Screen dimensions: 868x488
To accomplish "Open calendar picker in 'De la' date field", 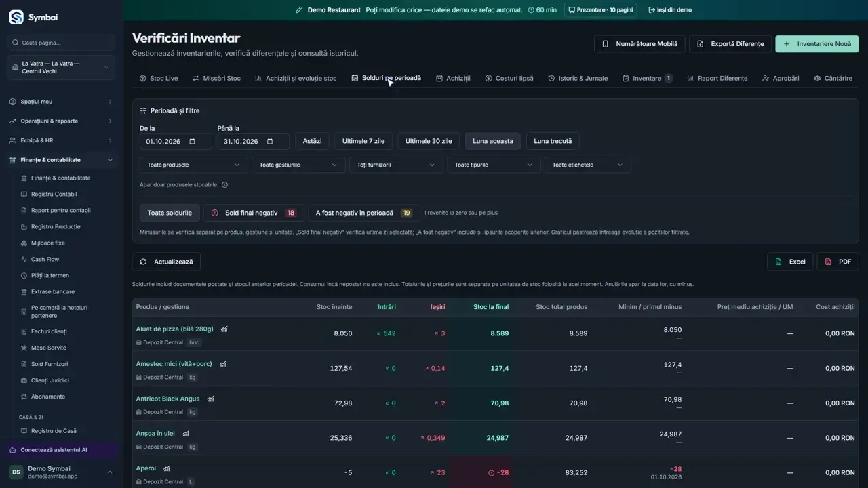I will (x=192, y=142).
